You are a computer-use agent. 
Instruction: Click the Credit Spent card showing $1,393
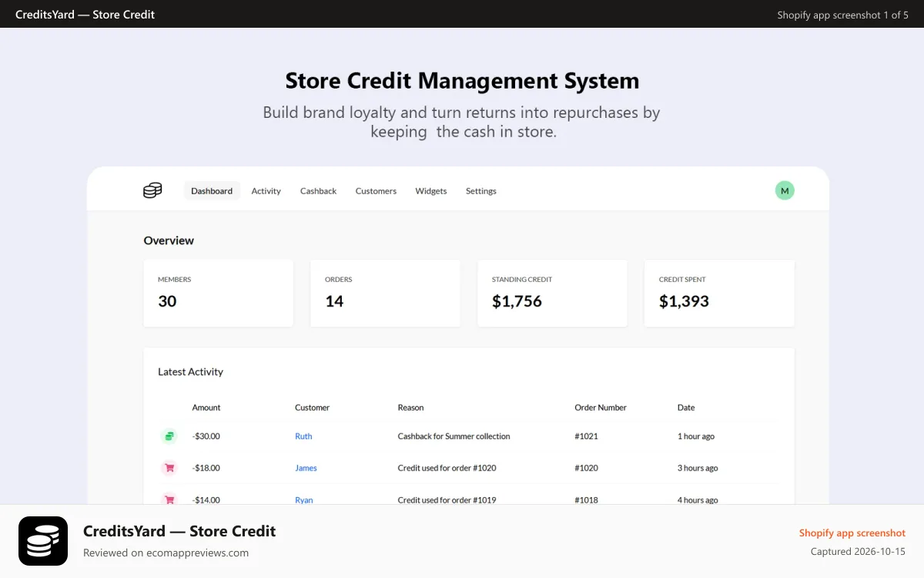[x=720, y=293]
